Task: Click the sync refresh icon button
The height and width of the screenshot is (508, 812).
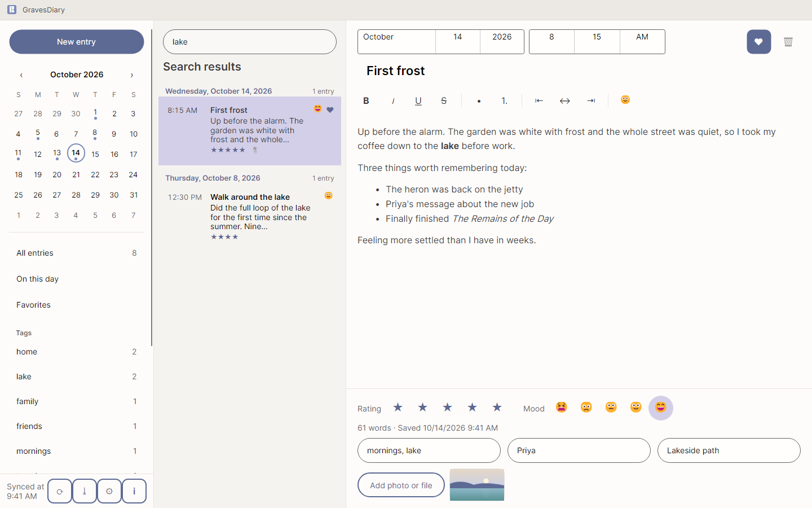Action: (x=60, y=491)
